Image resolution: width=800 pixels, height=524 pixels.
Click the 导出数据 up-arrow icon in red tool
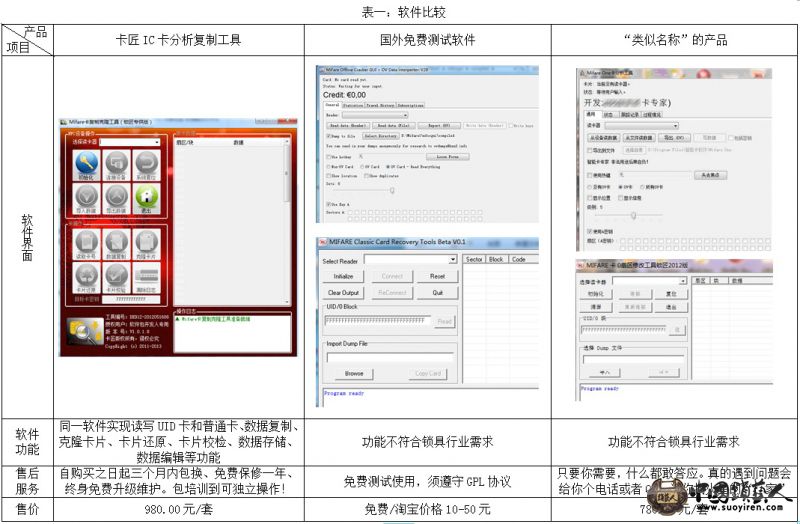[x=117, y=198]
